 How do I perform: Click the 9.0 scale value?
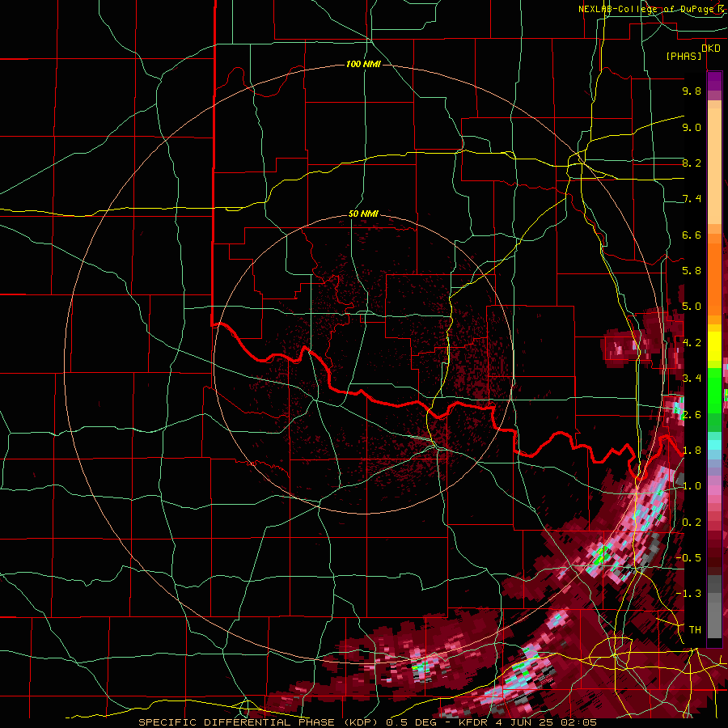pyautogui.click(x=692, y=127)
